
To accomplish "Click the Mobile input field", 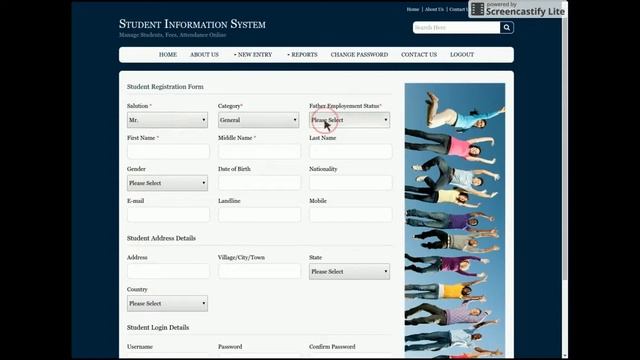I will coord(351,214).
